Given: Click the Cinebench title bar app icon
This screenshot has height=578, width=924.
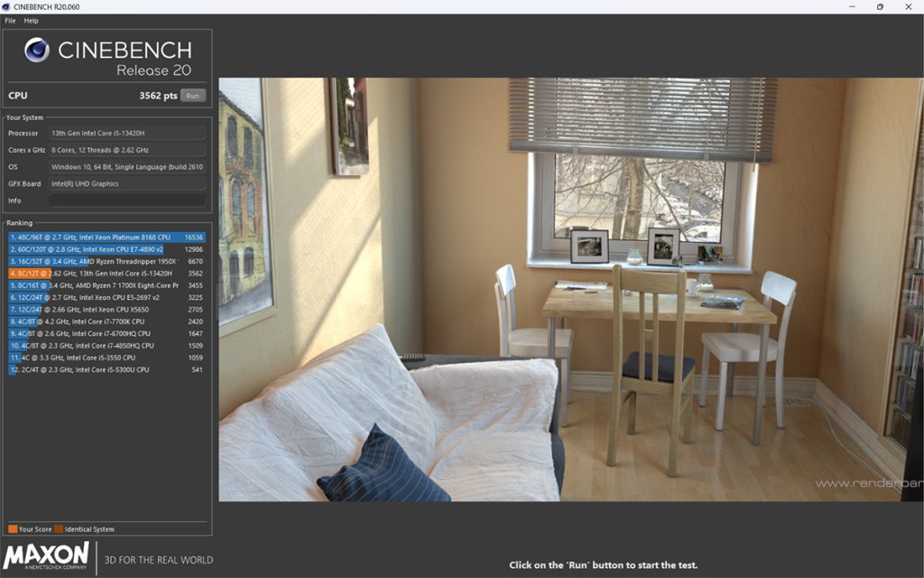Looking at the screenshot, I should point(6,6).
